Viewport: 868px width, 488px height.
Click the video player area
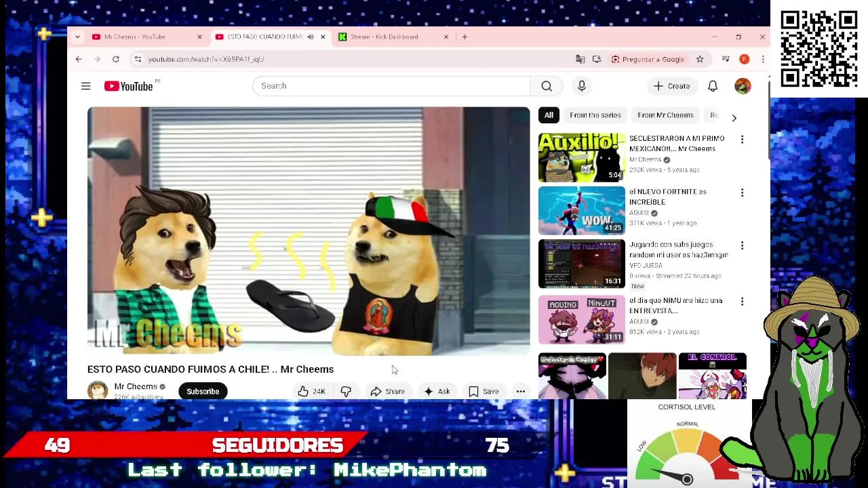pyautogui.click(x=309, y=231)
